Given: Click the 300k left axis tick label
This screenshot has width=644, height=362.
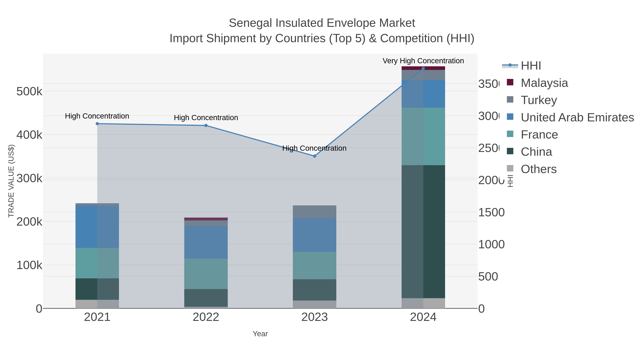Looking at the screenshot, I should pyautogui.click(x=29, y=178).
